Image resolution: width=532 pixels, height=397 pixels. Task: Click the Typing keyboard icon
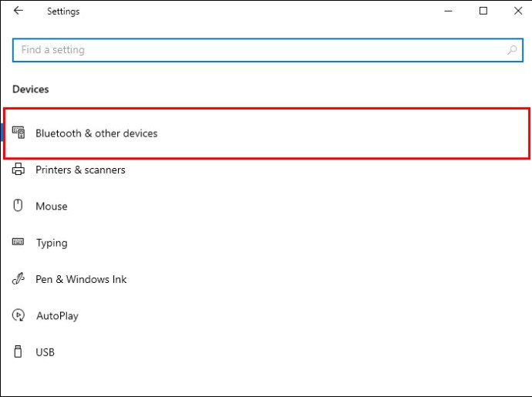point(18,241)
